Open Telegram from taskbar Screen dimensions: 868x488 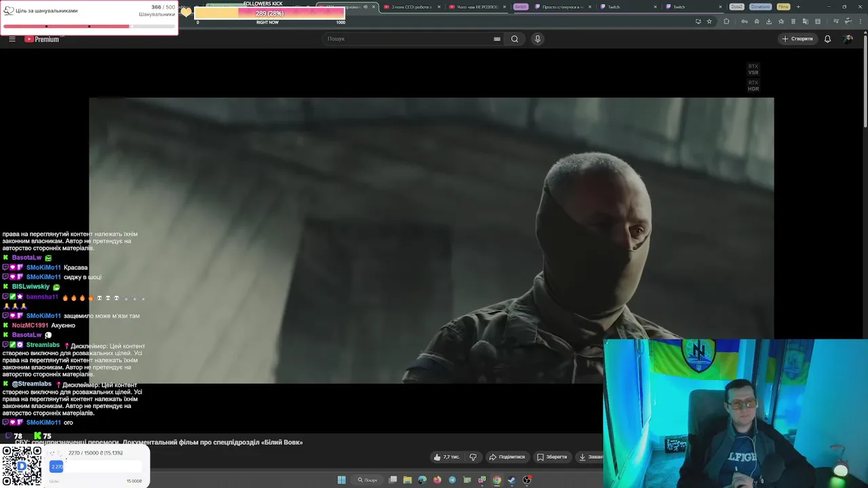[452, 480]
